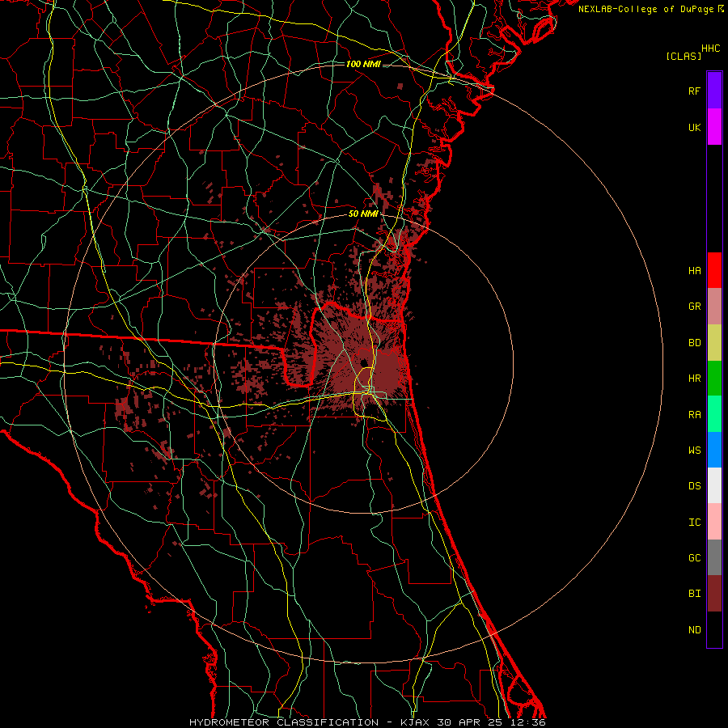
Task: Click the WS legend label
Action: 695,450
